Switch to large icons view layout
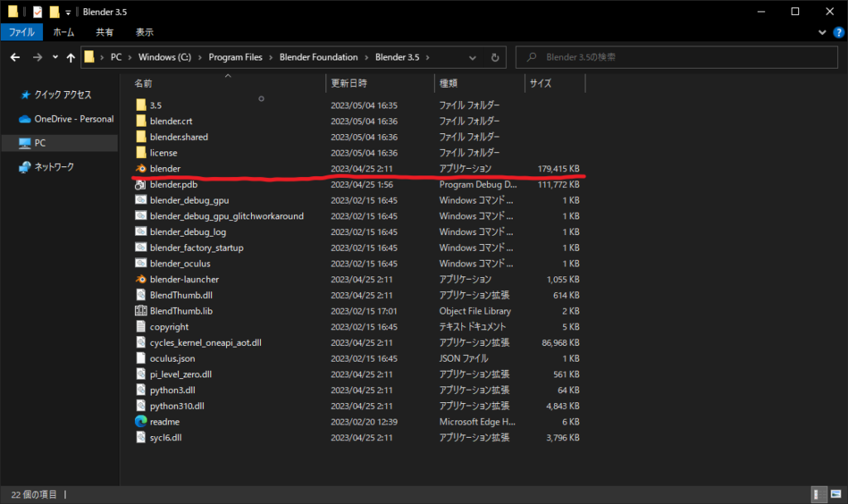The width and height of the screenshot is (848, 504). tap(836, 494)
